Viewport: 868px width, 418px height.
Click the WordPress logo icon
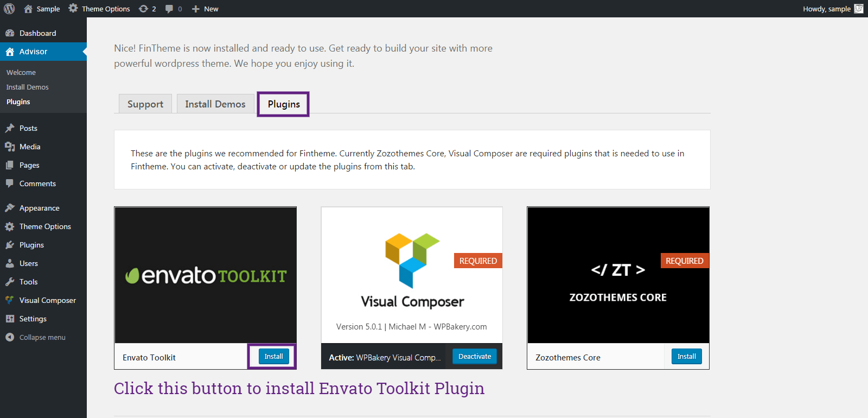(x=9, y=9)
